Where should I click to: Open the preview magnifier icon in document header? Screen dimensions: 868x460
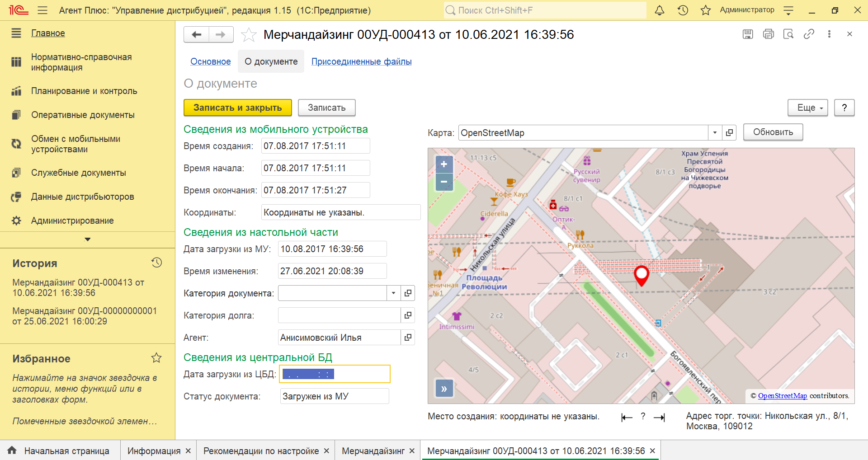788,34
